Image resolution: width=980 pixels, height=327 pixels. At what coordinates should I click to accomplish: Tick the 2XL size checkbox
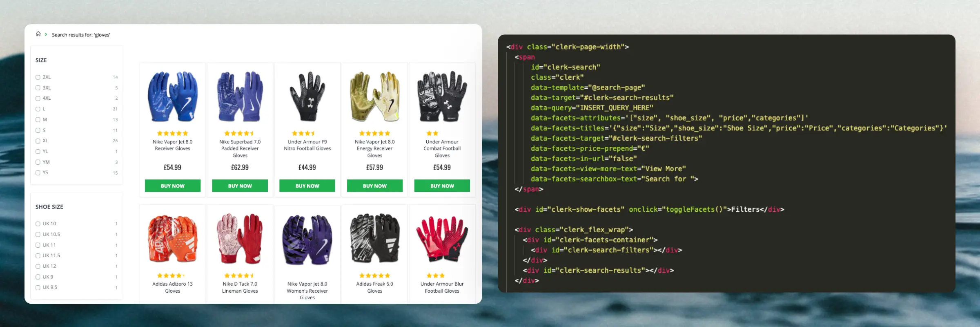coord(38,77)
